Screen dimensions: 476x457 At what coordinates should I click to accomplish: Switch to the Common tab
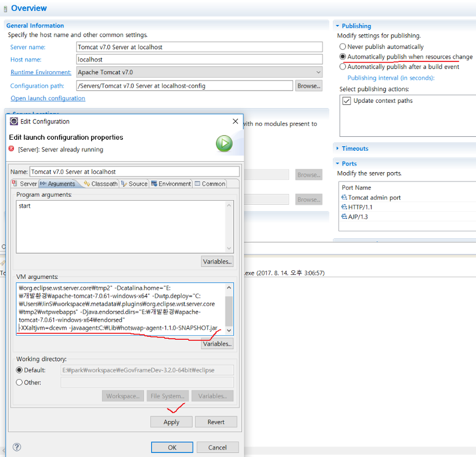pos(210,184)
